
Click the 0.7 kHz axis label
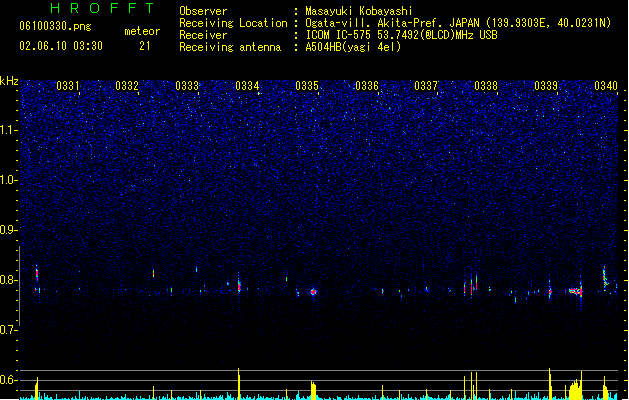pyautogui.click(x=9, y=330)
